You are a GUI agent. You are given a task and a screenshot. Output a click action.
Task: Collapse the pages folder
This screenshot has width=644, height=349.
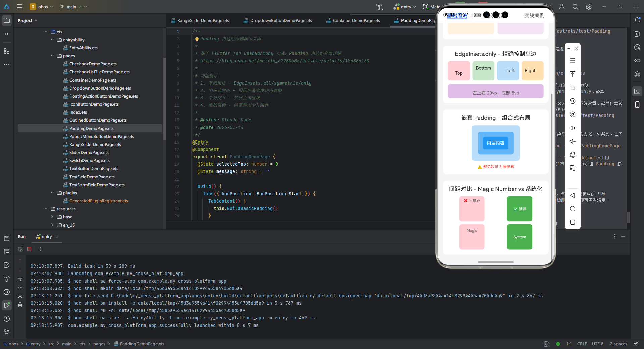pos(52,56)
